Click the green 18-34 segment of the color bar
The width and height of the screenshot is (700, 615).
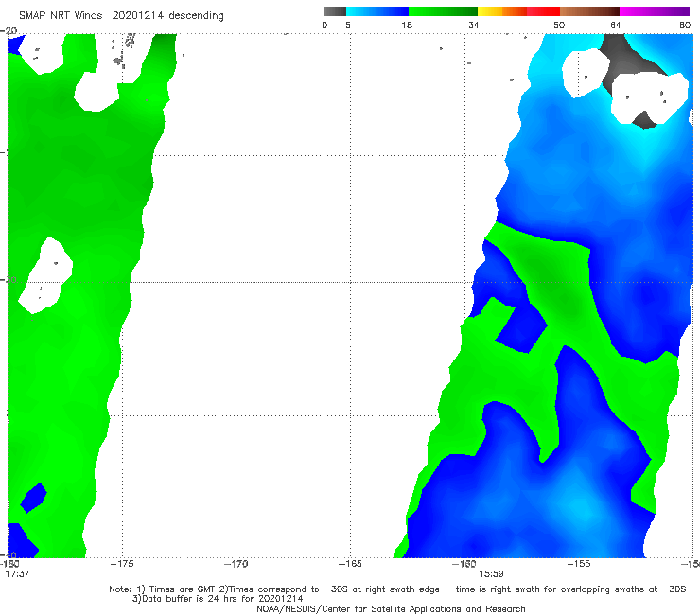click(x=443, y=11)
